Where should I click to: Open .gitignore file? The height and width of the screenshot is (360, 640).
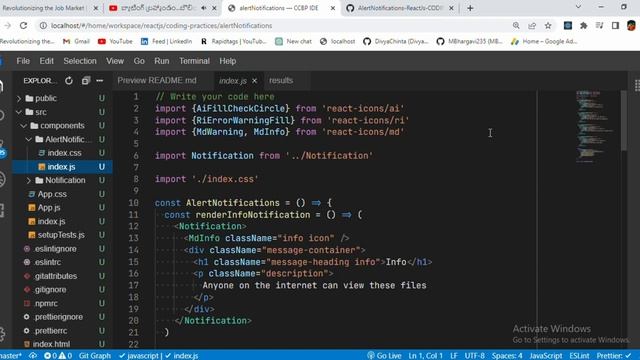click(x=50, y=290)
